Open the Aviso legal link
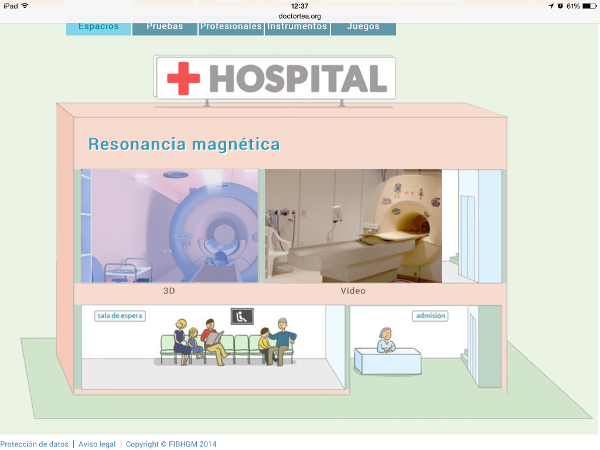Image resolution: width=600 pixels, height=450 pixels. pyautogui.click(x=97, y=443)
